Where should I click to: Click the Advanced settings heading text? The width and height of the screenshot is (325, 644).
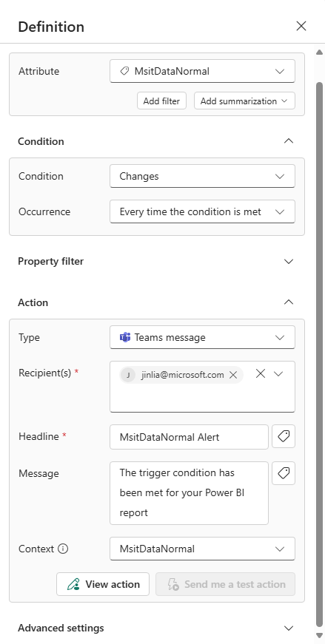pos(61,628)
